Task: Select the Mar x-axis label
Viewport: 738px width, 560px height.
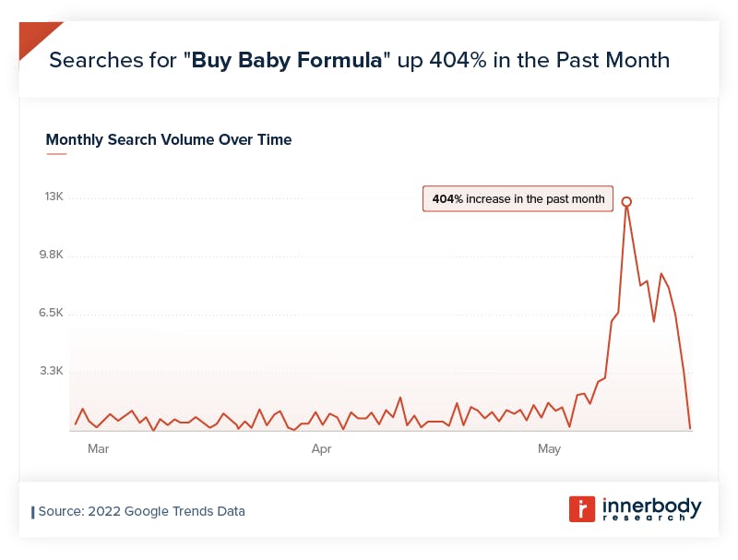Action: pyautogui.click(x=99, y=448)
